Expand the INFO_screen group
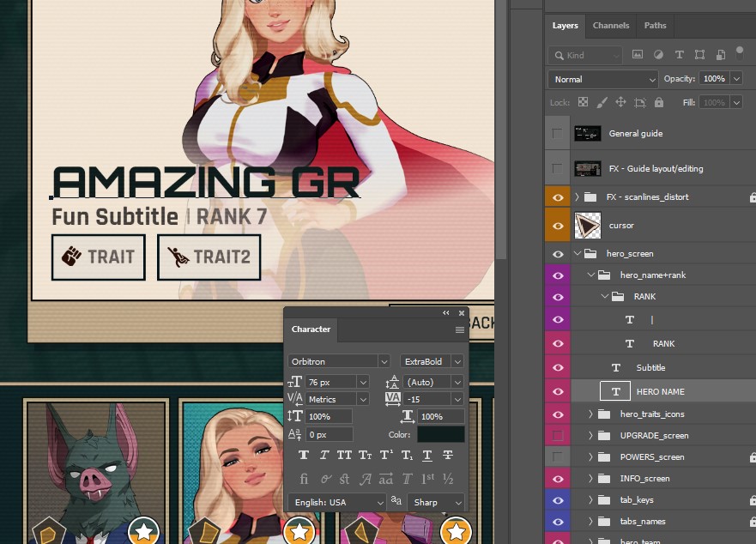 point(590,479)
